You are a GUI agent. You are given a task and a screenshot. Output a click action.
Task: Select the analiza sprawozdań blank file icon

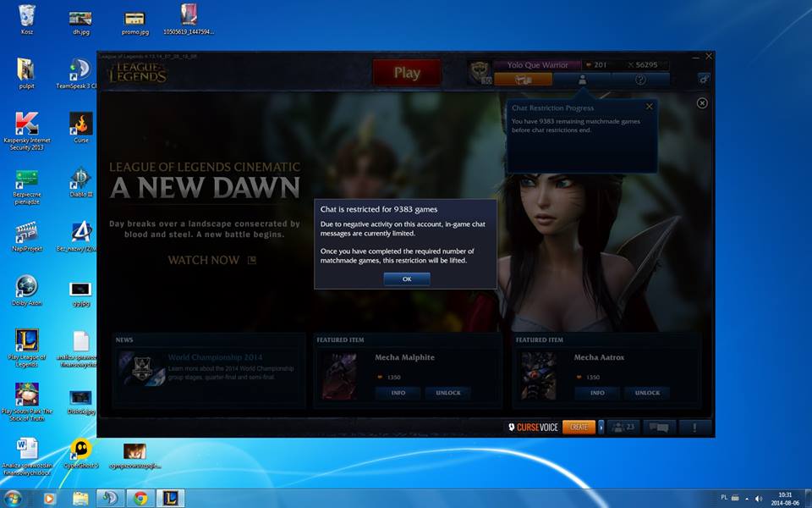pos(79,348)
